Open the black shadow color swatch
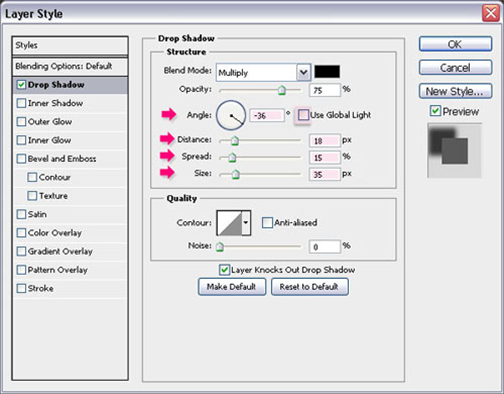 click(x=327, y=72)
